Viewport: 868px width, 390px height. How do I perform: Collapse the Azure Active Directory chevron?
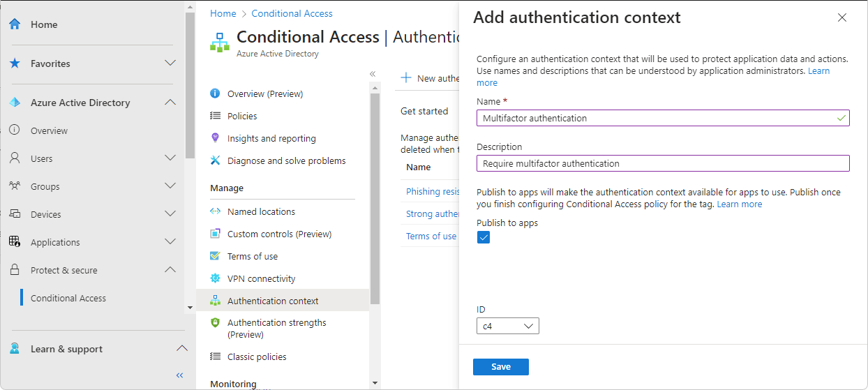[170, 103]
